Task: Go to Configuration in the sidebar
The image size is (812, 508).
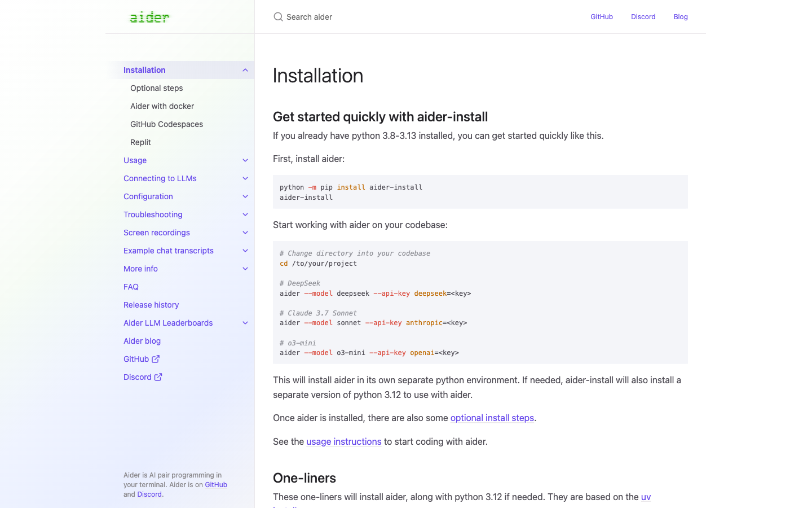Action: pos(148,196)
